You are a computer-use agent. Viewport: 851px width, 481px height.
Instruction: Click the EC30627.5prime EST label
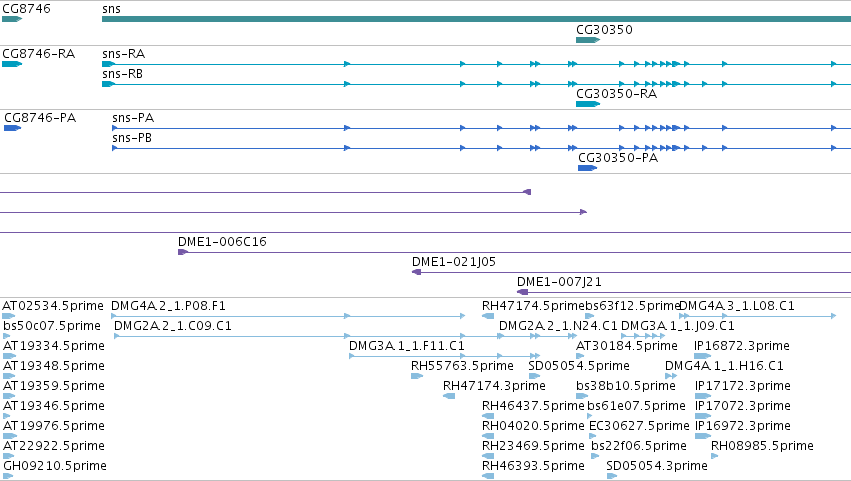(639, 426)
